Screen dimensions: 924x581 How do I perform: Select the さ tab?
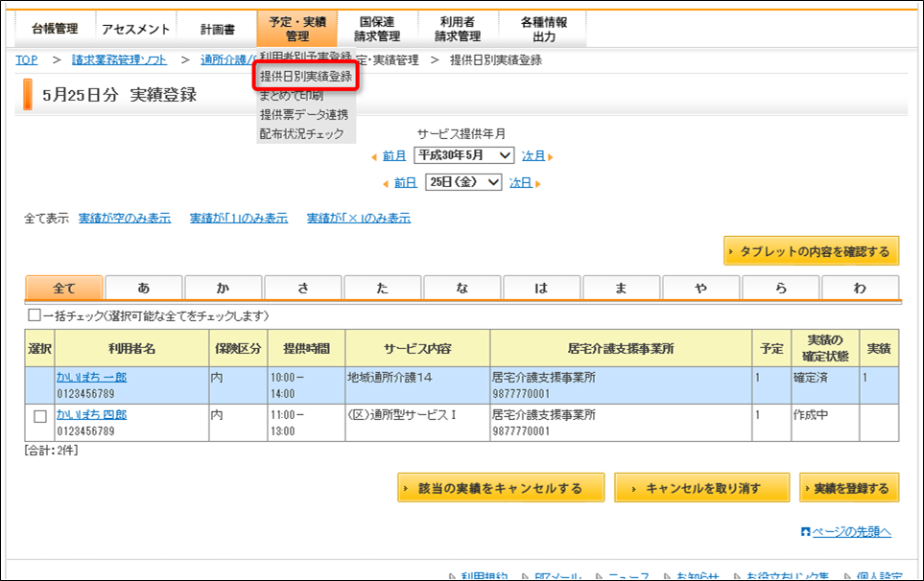[303, 288]
